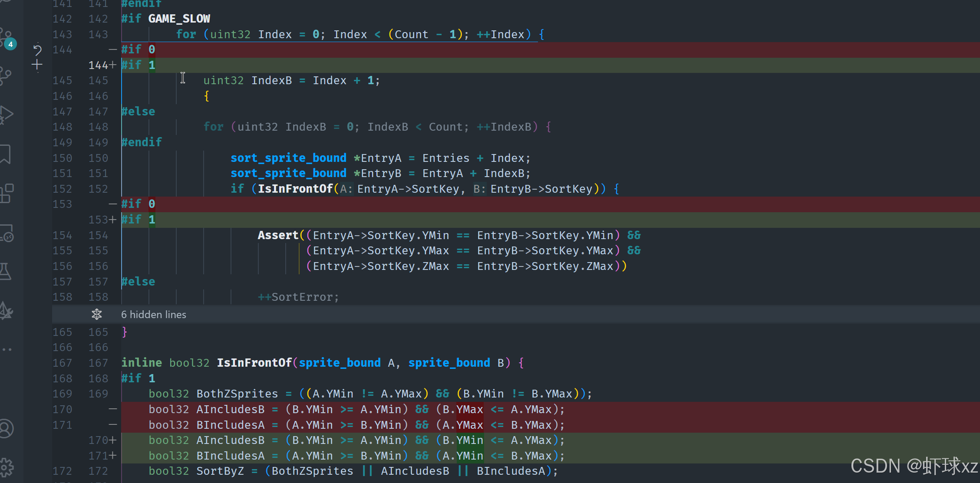
Task: Open the Testing flask view
Action: (x=5, y=271)
